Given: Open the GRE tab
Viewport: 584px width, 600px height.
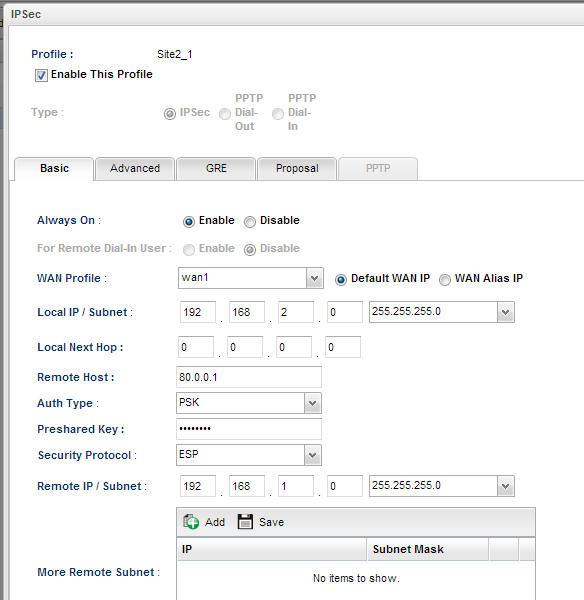Looking at the screenshot, I should [x=216, y=168].
